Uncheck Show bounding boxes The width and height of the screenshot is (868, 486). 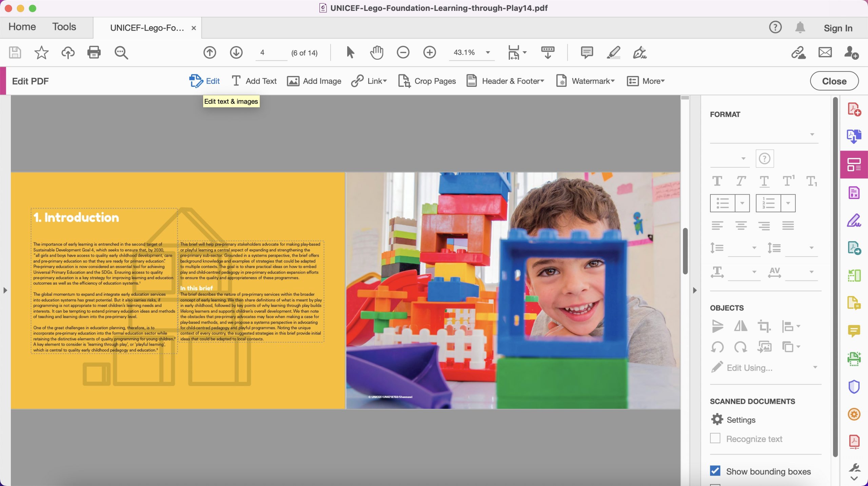point(715,471)
